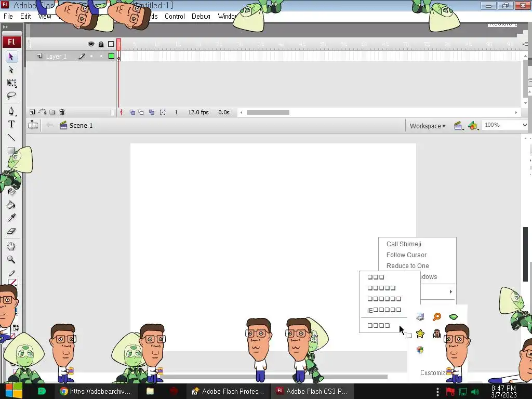This screenshot has width=532, height=399.
Task: Choose Reduce to One menu entry
Action: [407, 265]
